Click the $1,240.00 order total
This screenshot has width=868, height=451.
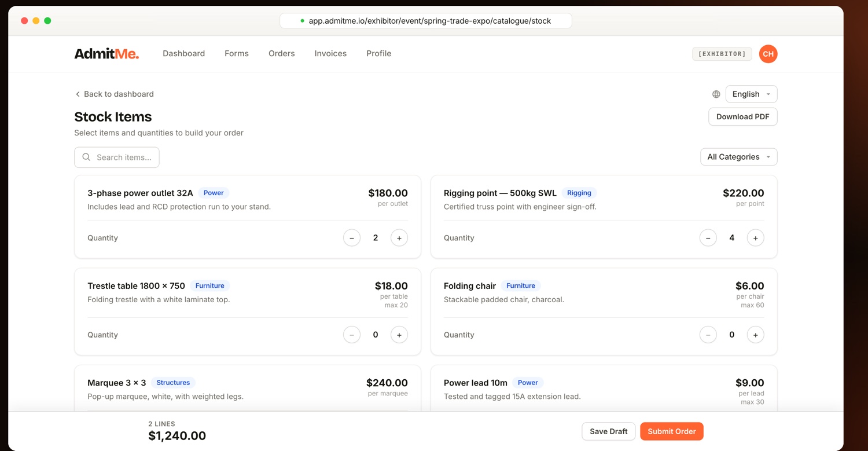(x=177, y=436)
